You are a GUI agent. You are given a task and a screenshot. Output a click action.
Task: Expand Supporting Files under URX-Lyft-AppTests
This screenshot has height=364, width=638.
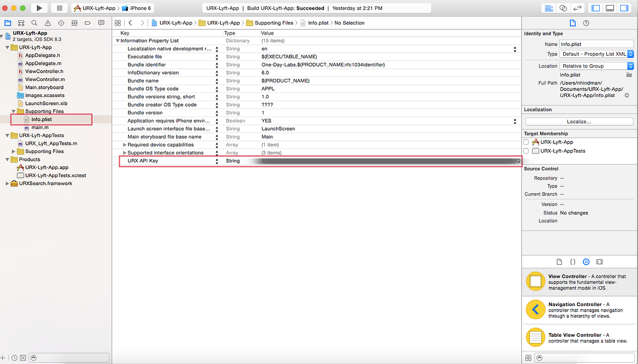[14, 151]
